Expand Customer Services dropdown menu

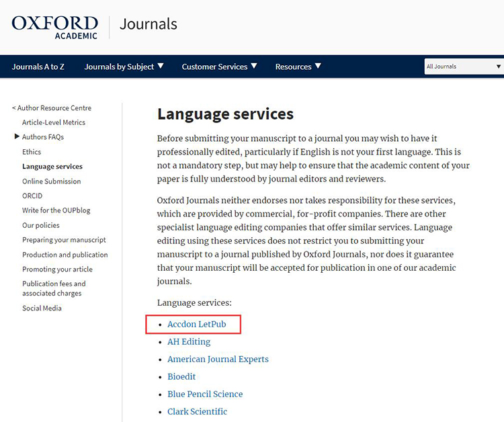click(219, 67)
